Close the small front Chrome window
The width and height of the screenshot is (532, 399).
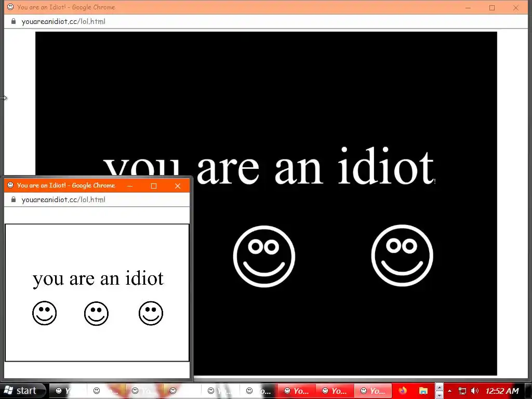click(178, 185)
